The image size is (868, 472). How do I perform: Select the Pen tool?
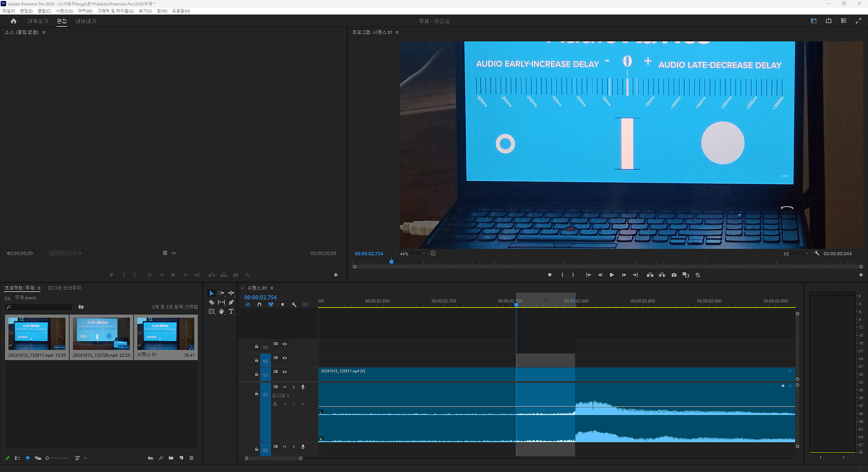(231, 302)
